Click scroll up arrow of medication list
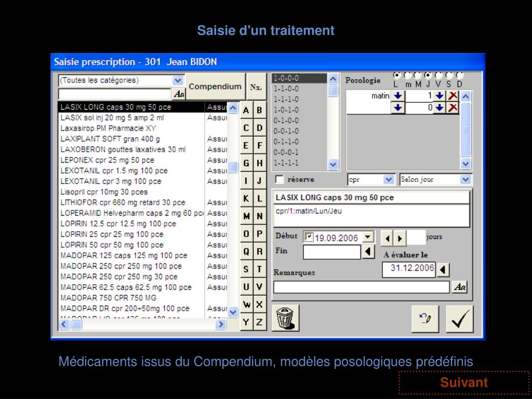 coord(233,108)
